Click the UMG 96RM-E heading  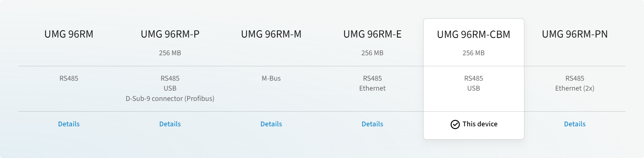[372, 34]
